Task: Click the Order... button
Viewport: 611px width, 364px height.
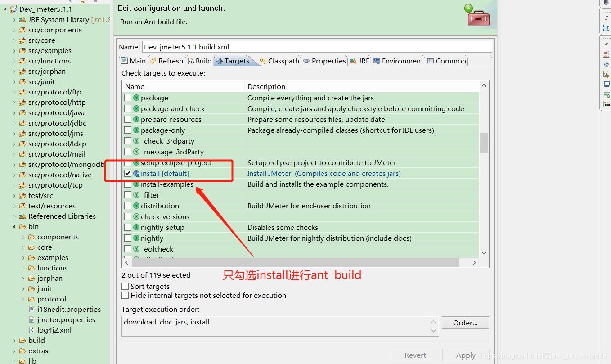Action: pos(465,323)
